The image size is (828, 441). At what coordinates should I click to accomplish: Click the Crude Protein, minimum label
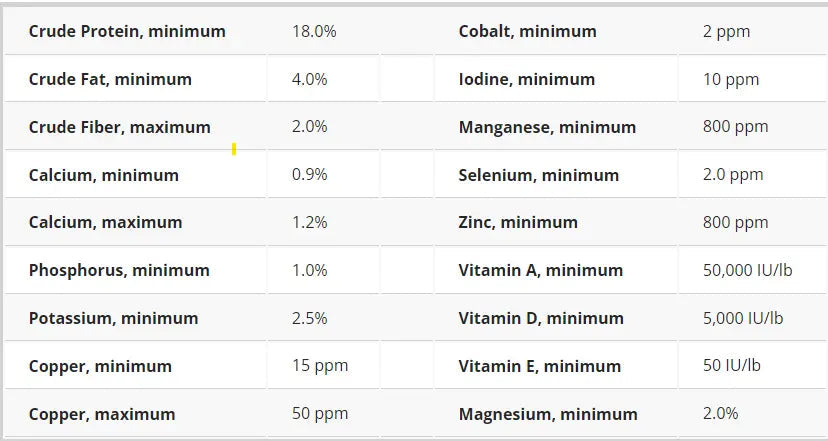[x=127, y=31]
